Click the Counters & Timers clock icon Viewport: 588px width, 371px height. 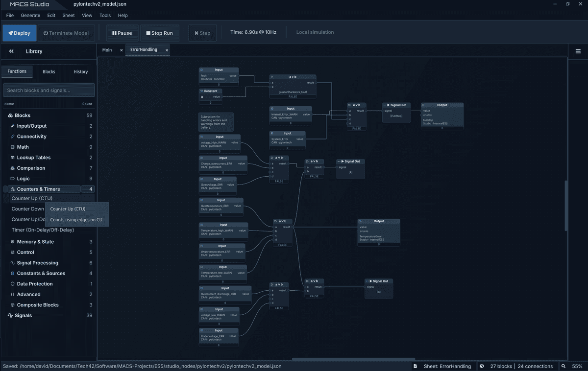(12, 189)
